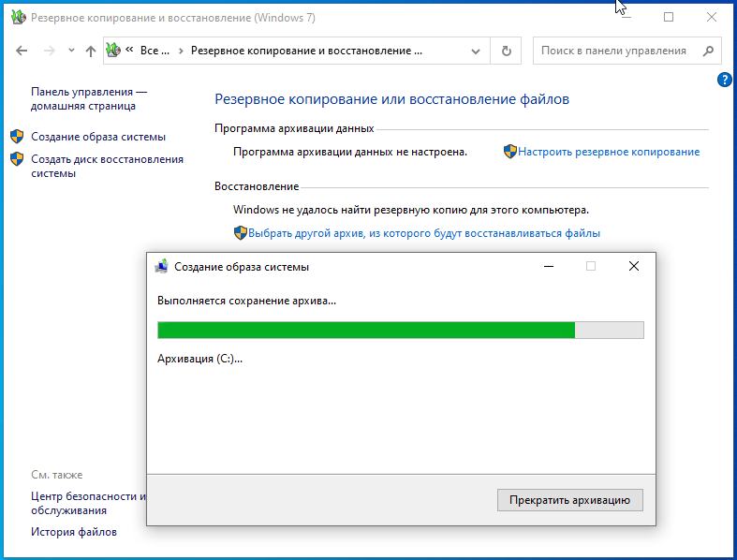
Task: Click the search magnifier icon
Action: pyautogui.click(x=708, y=51)
